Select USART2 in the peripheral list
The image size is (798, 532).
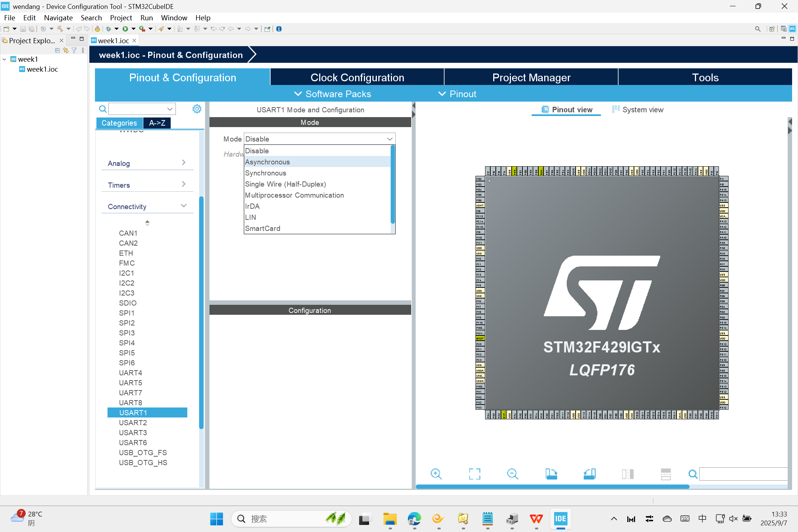click(x=133, y=423)
